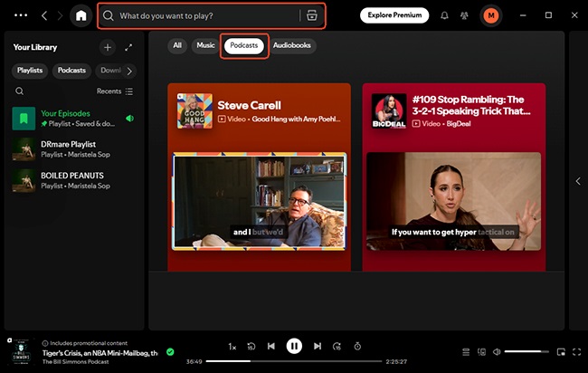Click the Your Library heading
This screenshot has width=588, height=373.
(35, 48)
